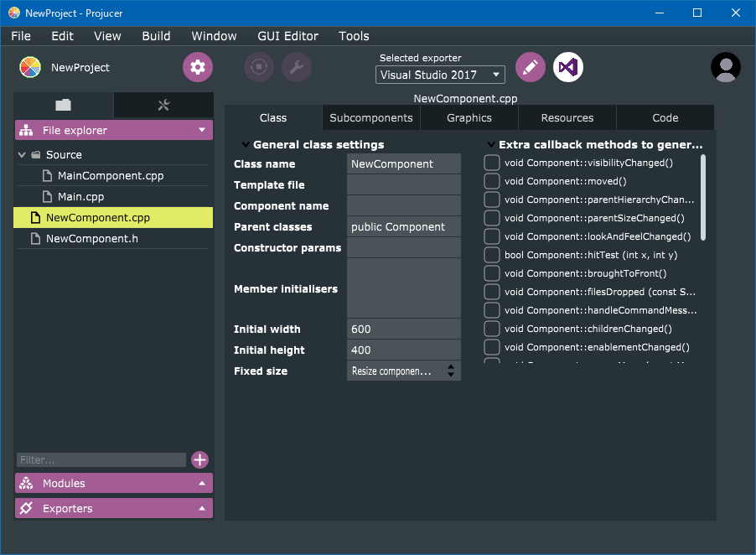Click the pencil save-and-open-in-IDE icon

[530, 67]
